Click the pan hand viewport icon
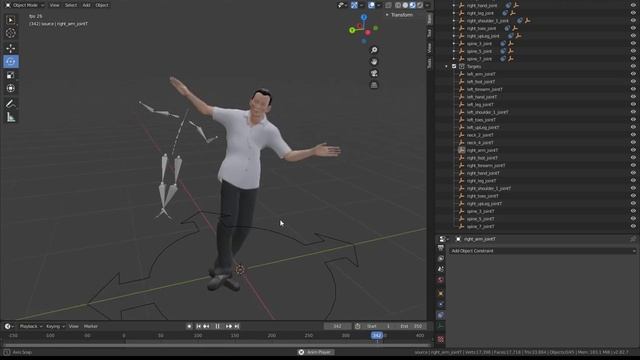Image resolution: width=640 pixels, height=360 pixels. point(374,62)
